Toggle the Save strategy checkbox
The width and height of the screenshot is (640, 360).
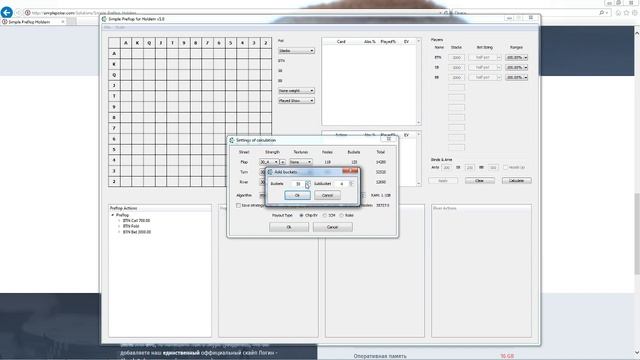coord(238,205)
